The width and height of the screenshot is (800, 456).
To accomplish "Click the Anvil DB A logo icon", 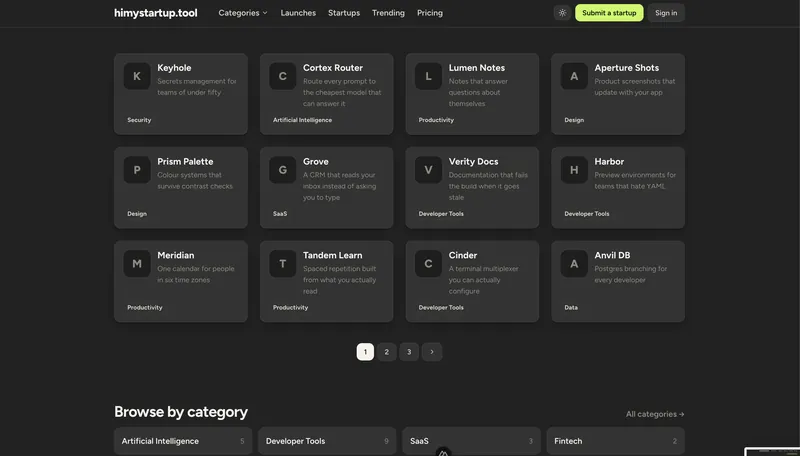I will [574, 264].
